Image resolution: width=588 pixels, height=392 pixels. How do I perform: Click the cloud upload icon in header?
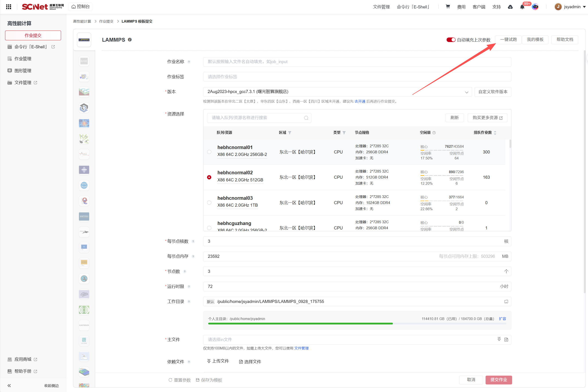click(x=510, y=7)
